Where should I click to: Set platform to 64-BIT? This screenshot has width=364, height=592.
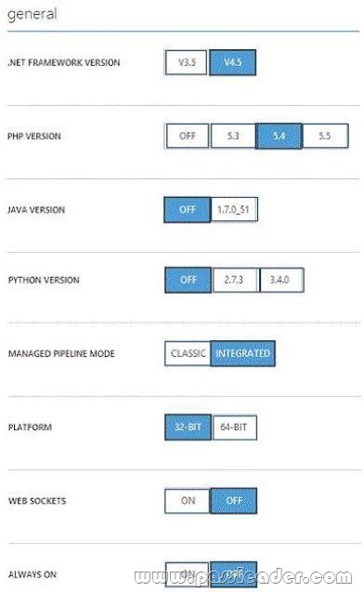(235, 428)
